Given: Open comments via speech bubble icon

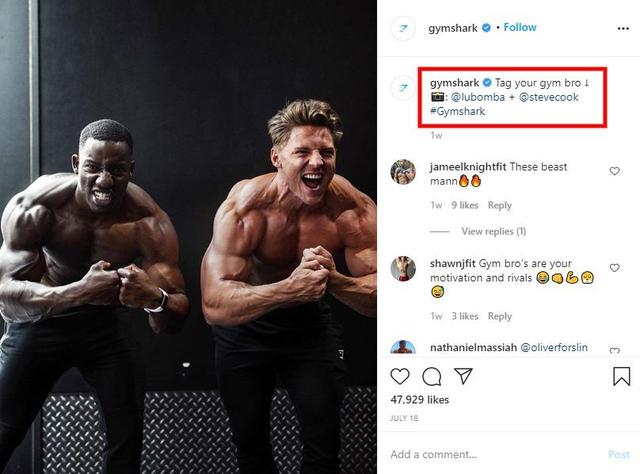Looking at the screenshot, I should [x=432, y=377].
